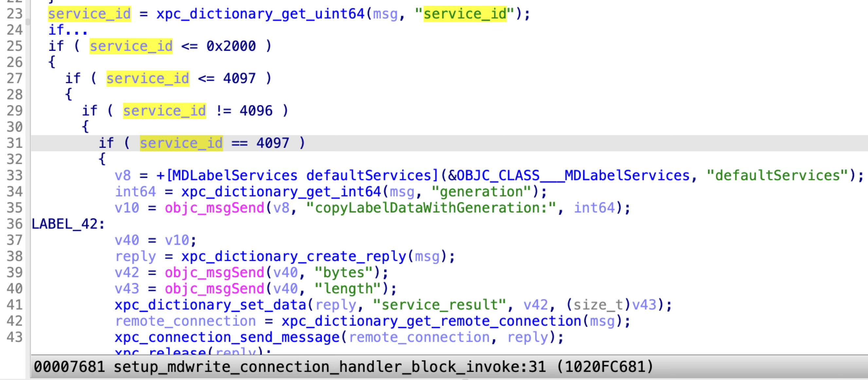Click the int64 variable on line 34
This screenshot has height=380, width=868.
coord(136,192)
